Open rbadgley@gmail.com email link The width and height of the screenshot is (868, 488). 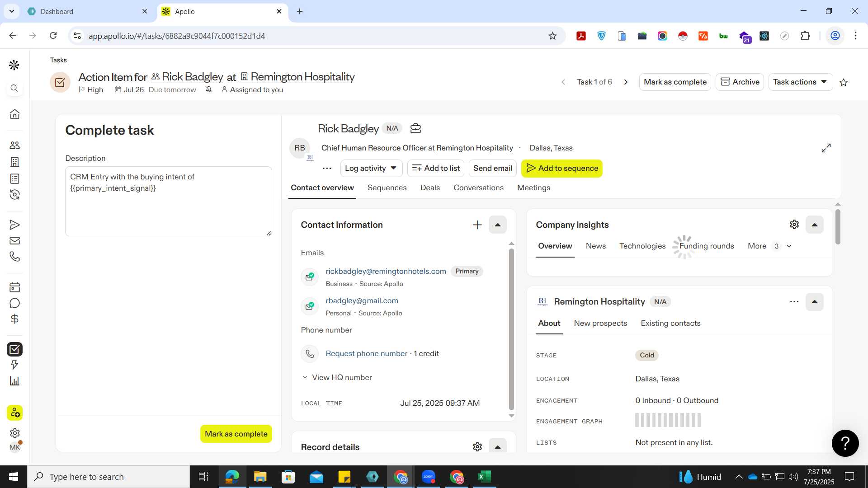pos(362,300)
